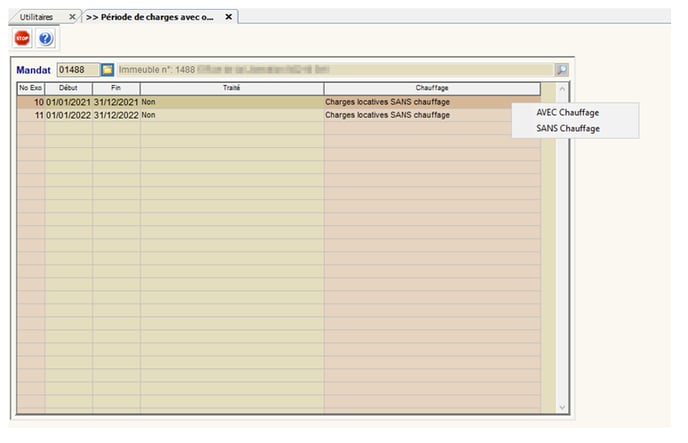This screenshot has height=443, width=688.
Task: Choose SANS Chauffage from the menu
Action: tap(568, 128)
